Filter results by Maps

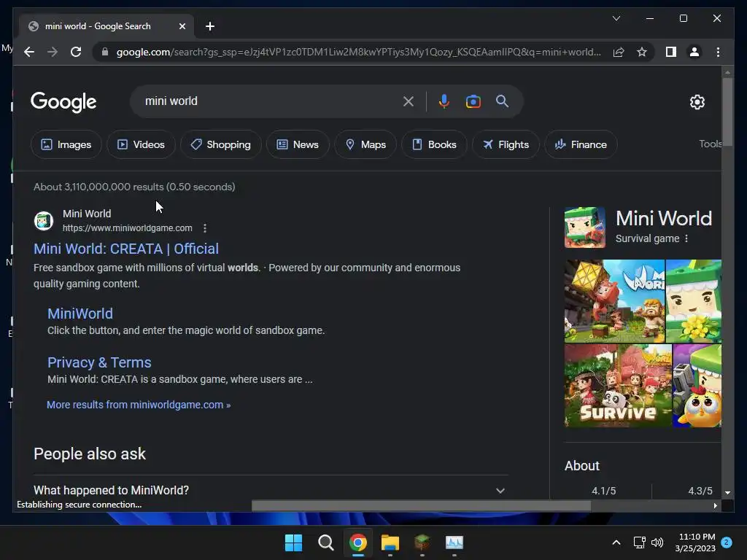click(x=365, y=144)
